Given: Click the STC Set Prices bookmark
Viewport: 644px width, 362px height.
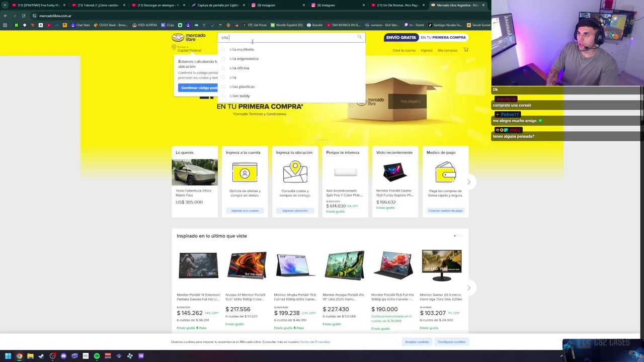Looking at the screenshot, I should (x=255, y=25).
